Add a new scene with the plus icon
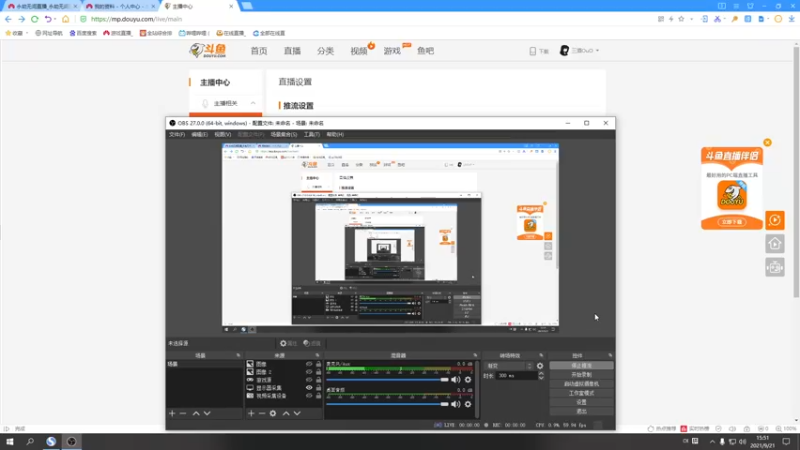 tap(172, 413)
